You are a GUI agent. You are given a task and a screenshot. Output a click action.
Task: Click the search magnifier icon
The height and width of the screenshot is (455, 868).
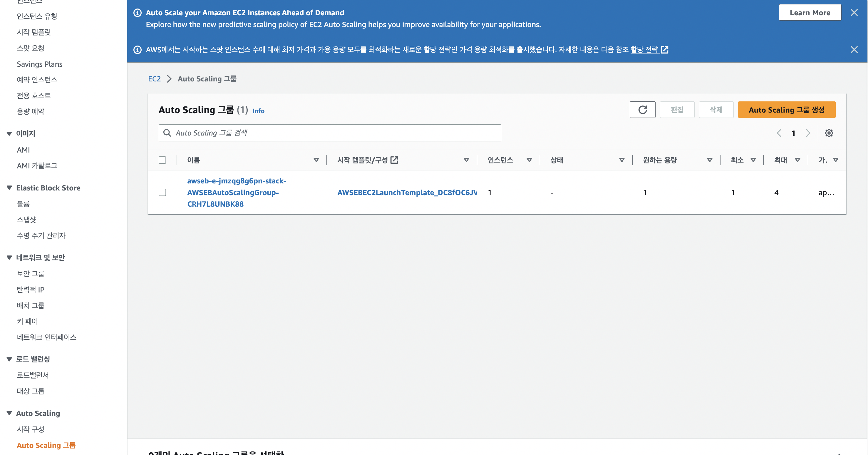click(x=167, y=133)
